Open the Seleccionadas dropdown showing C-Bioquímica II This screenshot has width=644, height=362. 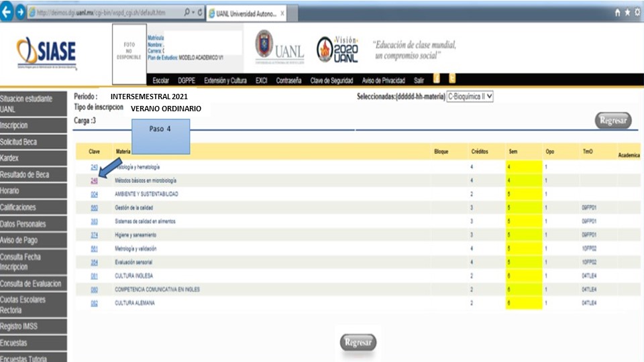470,97
